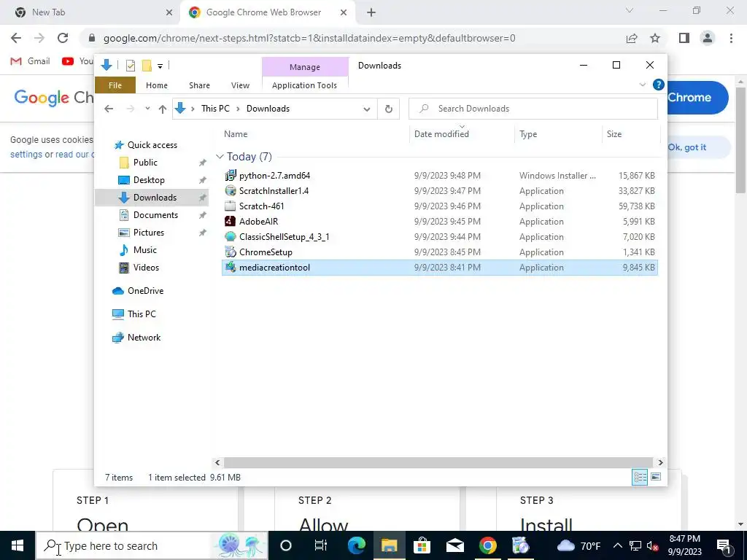Open the File menu in Explorer
This screenshot has height=560, width=747.
115,85
